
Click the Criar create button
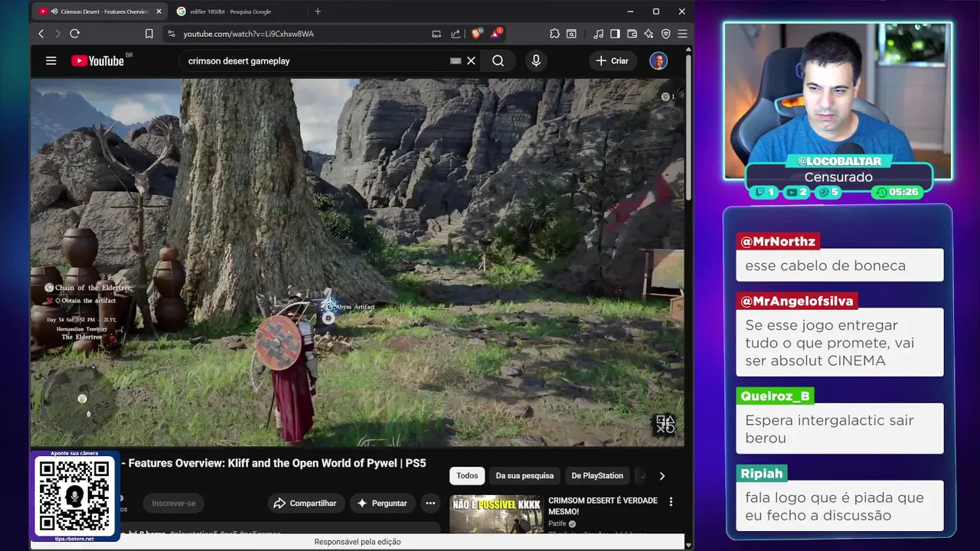pos(612,60)
